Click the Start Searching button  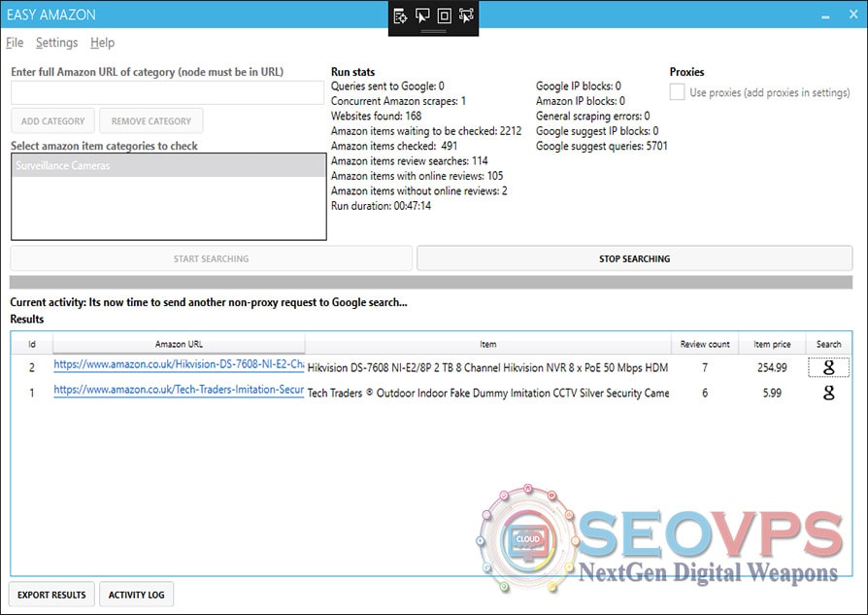pyautogui.click(x=211, y=258)
